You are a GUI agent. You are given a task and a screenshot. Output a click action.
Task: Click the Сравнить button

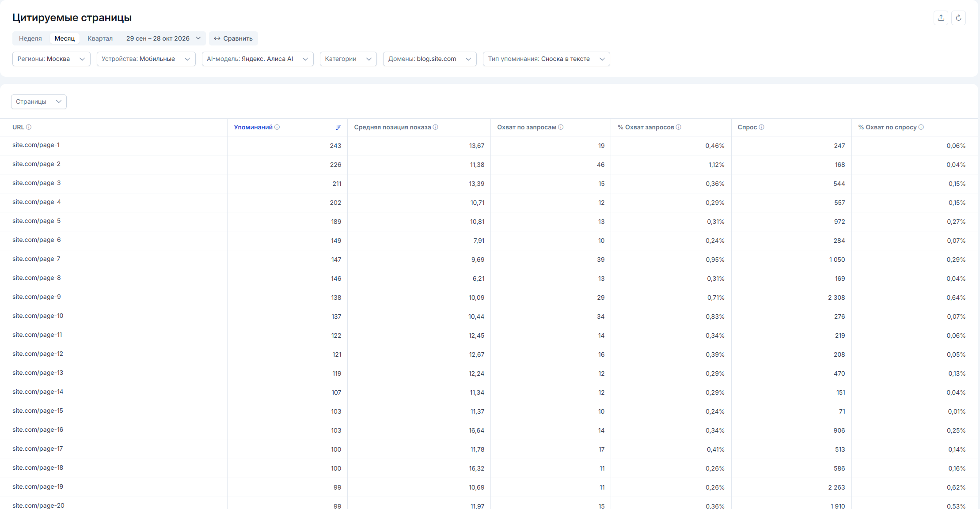pos(233,38)
